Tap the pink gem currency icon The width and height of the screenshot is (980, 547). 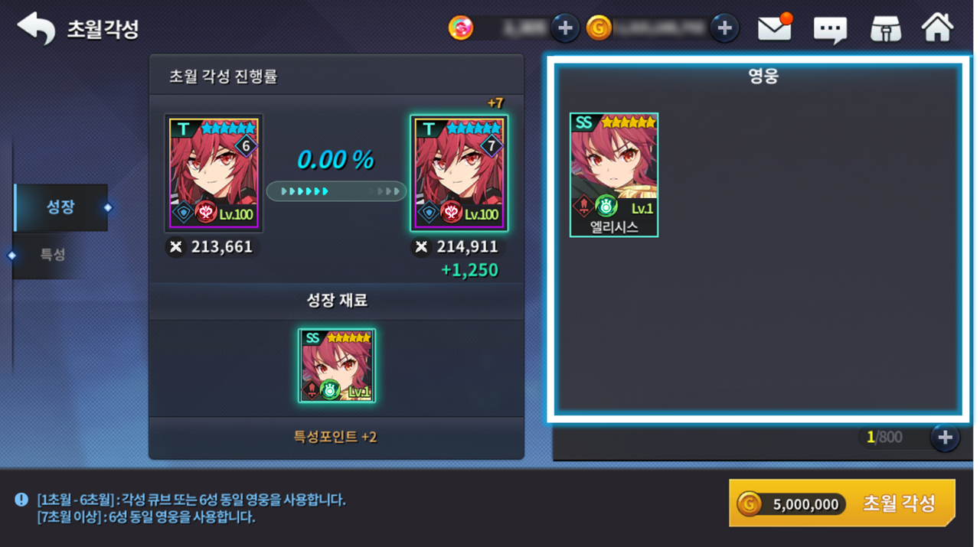[x=461, y=28]
